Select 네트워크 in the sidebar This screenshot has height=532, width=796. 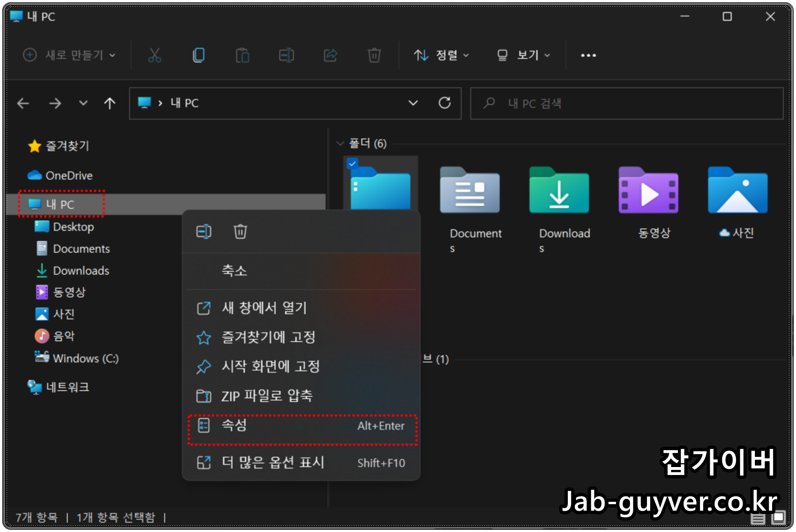click(x=67, y=387)
